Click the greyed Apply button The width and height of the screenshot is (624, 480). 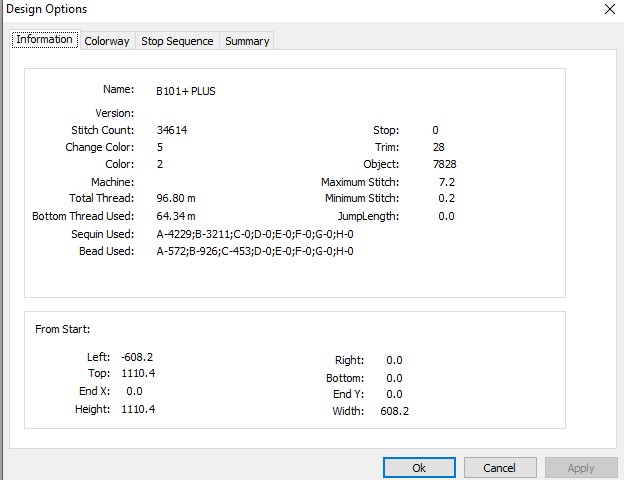tap(581, 468)
